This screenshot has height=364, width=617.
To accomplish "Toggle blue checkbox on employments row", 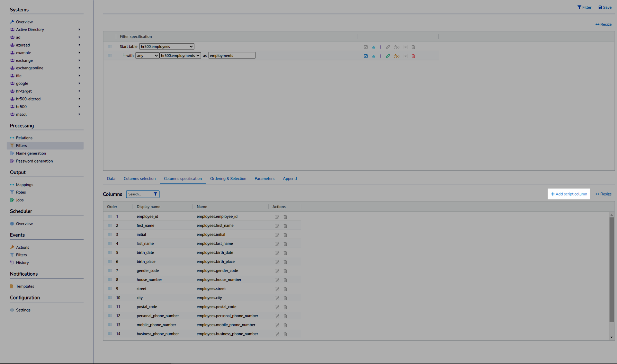I will point(366,56).
